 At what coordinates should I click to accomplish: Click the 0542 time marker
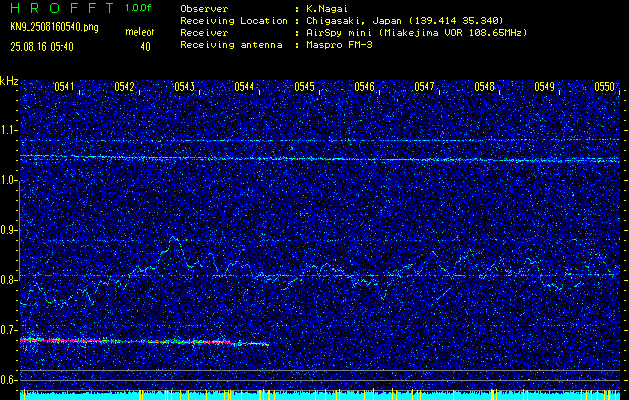pos(124,87)
